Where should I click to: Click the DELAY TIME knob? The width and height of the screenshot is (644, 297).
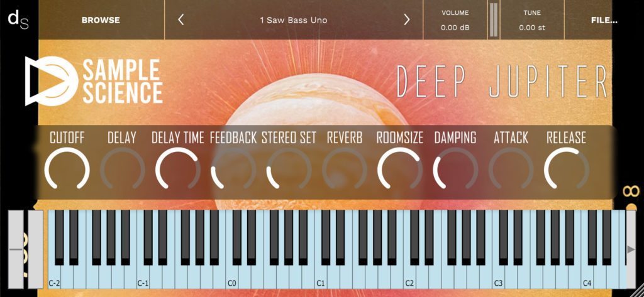point(178,169)
